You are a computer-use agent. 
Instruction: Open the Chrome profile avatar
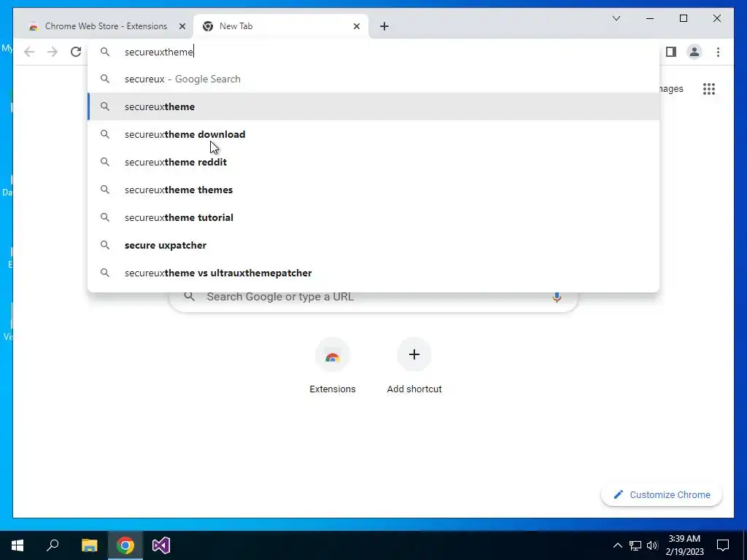point(694,52)
